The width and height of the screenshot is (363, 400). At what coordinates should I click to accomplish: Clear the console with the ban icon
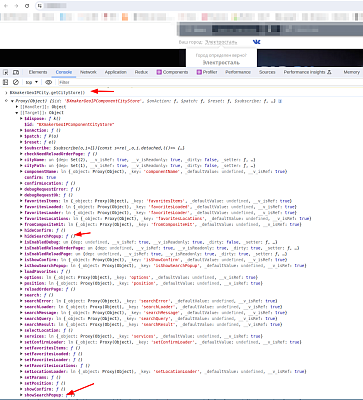tap(16, 82)
